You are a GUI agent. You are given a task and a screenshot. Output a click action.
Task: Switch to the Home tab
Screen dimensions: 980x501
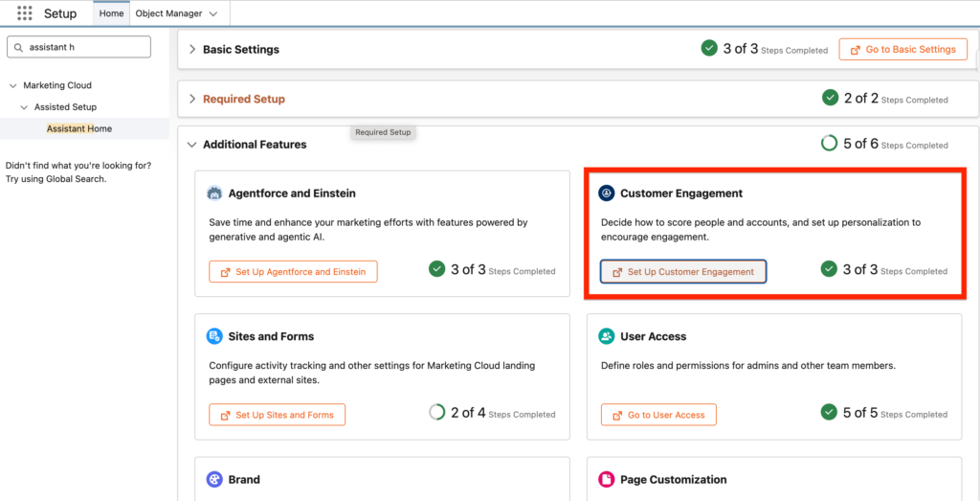point(111,13)
